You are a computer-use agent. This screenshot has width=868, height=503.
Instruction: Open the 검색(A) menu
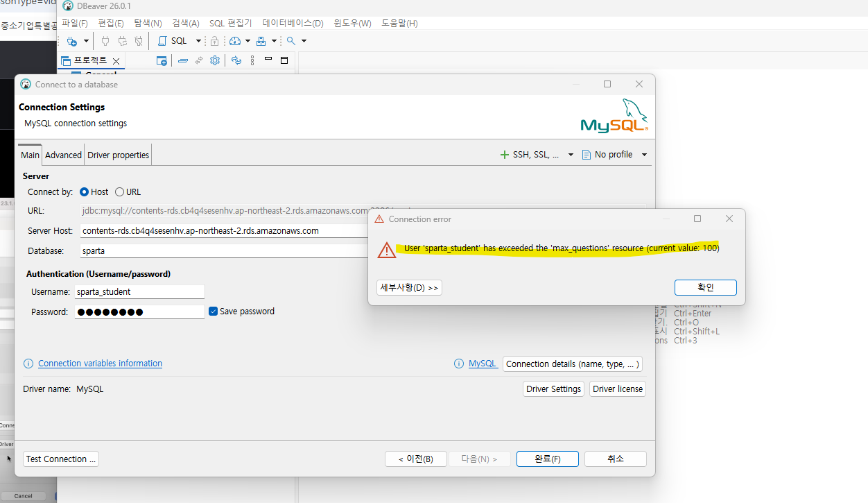(185, 23)
